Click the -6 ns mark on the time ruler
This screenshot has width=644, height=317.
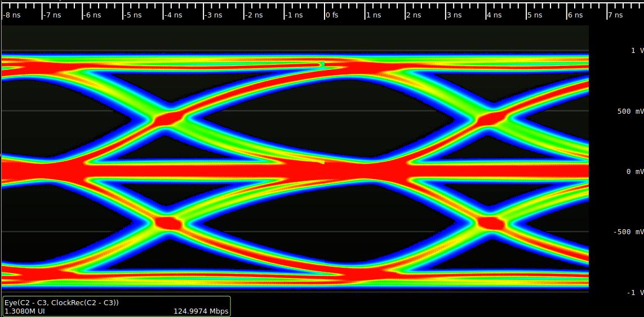93,15
